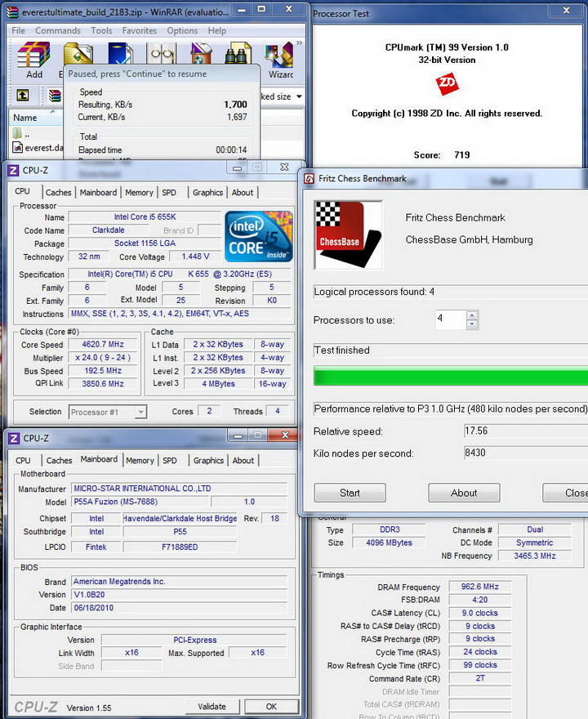Click the Core Speed value 4620.7 MHz
Screen dimensions: 588x719
(x=103, y=344)
